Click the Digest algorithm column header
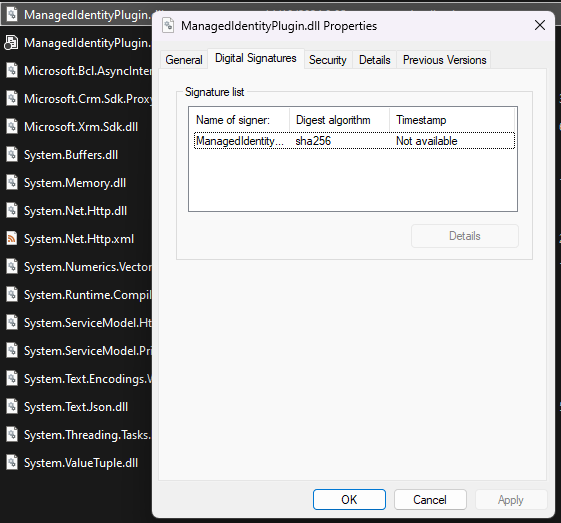The image size is (561, 523). [x=339, y=120]
